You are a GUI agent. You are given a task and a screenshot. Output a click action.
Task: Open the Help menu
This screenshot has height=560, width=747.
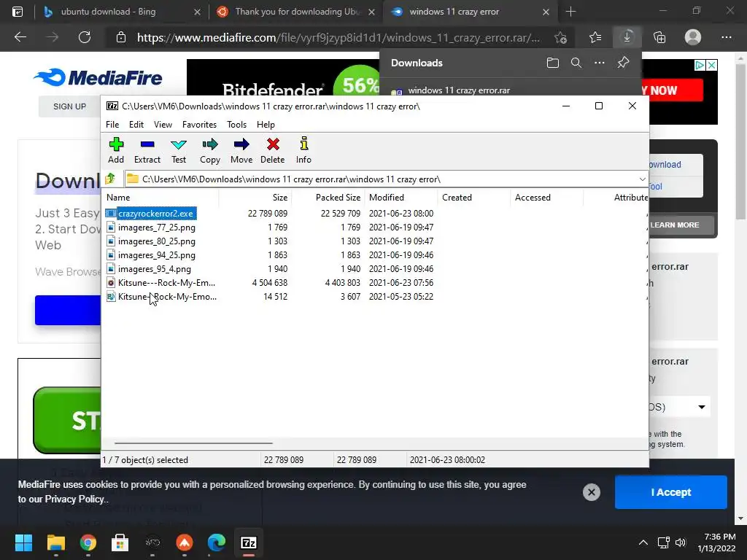click(x=266, y=124)
